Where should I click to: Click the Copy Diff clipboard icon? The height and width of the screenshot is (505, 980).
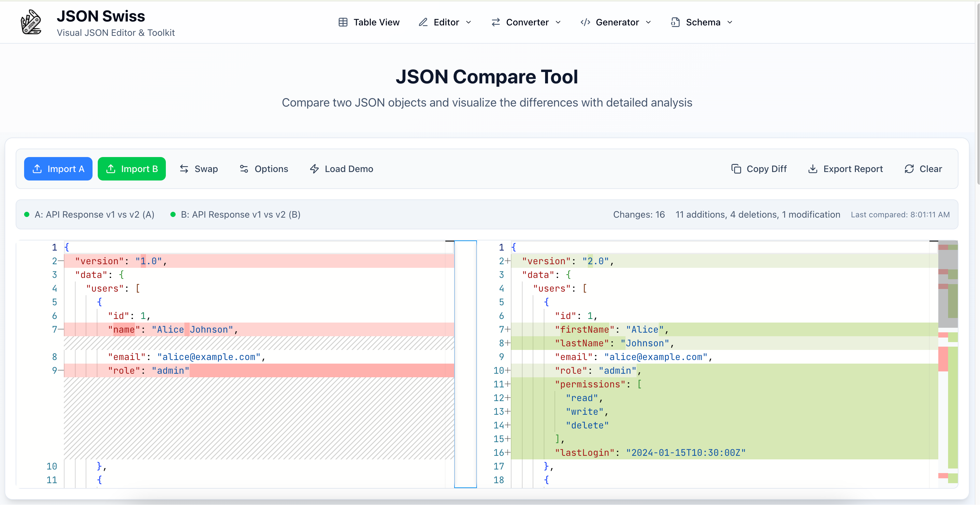(x=736, y=169)
